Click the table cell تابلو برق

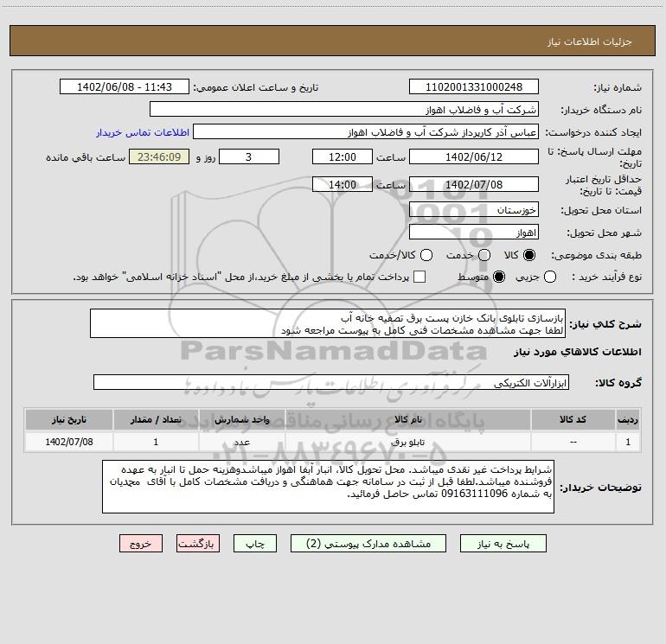coord(407,442)
